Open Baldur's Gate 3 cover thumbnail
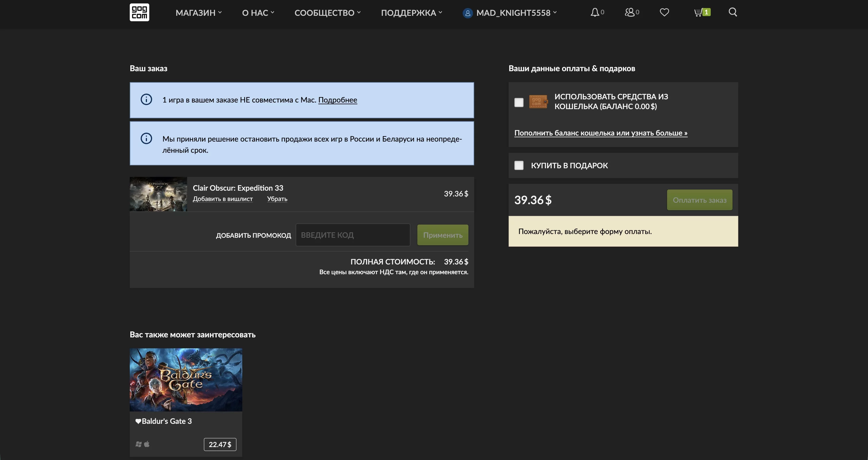868x460 pixels. point(186,380)
